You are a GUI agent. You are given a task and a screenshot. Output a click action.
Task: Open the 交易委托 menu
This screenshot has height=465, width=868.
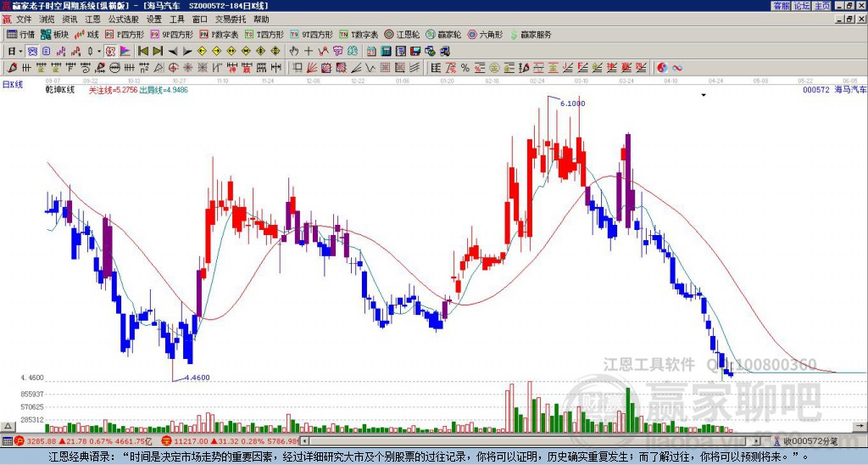click(230, 20)
